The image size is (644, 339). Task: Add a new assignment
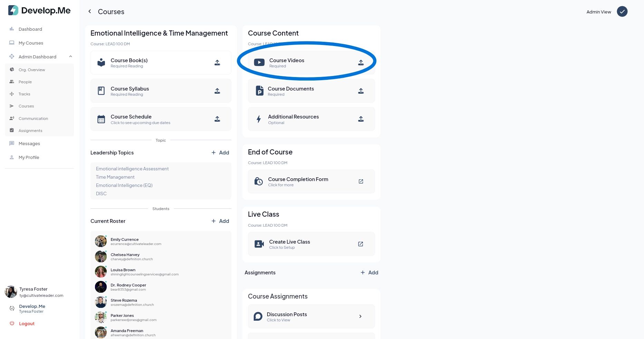click(369, 273)
